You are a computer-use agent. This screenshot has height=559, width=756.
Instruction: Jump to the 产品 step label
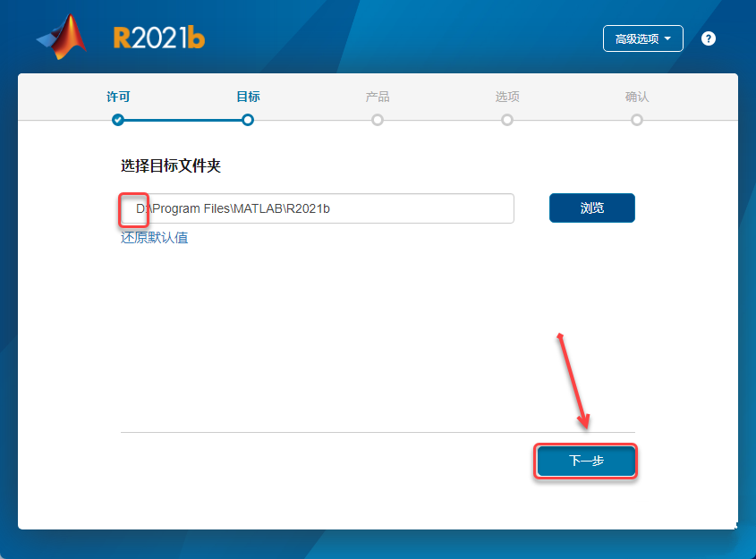pos(378,97)
